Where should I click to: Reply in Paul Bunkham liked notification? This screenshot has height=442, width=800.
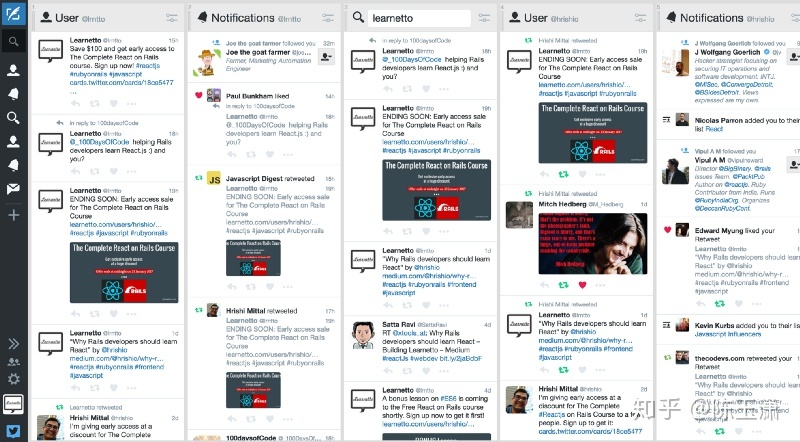[x=232, y=154]
